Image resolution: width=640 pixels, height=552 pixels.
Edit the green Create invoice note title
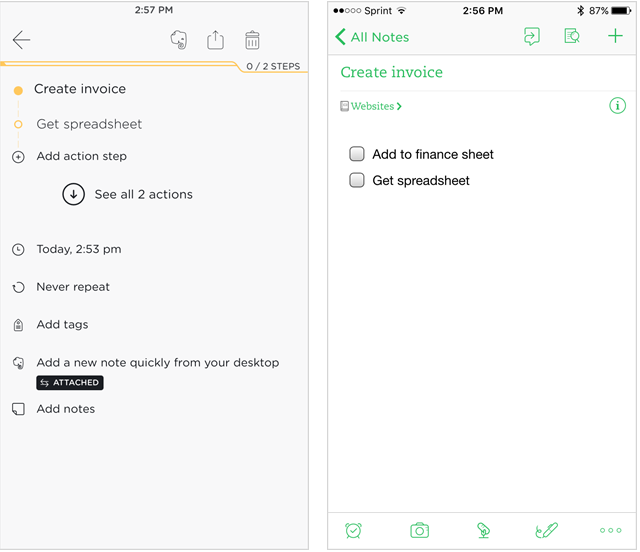(391, 72)
